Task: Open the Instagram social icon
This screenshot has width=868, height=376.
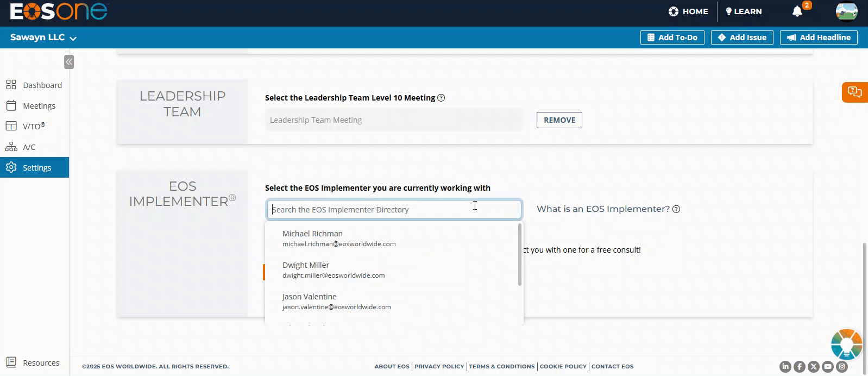Action: coord(842,367)
